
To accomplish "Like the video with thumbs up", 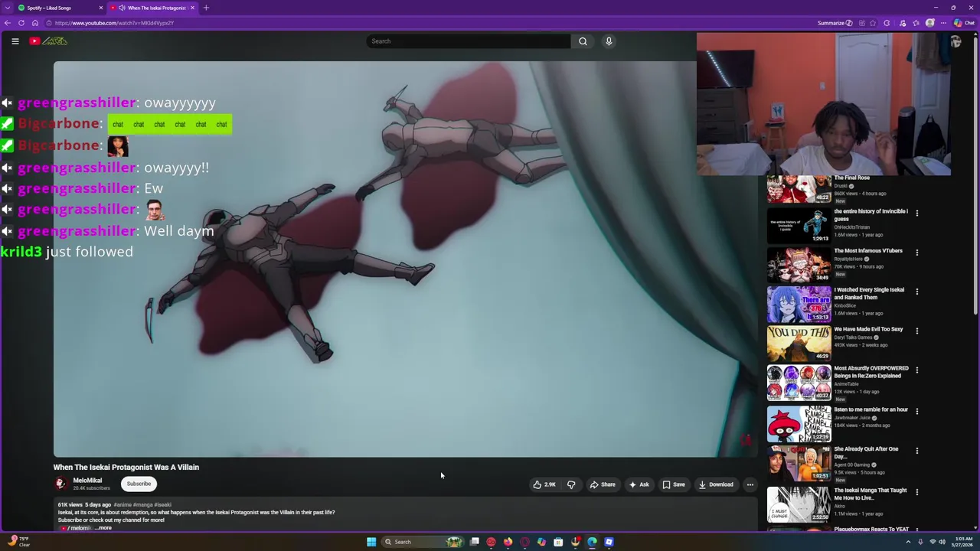I will pyautogui.click(x=544, y=484).
